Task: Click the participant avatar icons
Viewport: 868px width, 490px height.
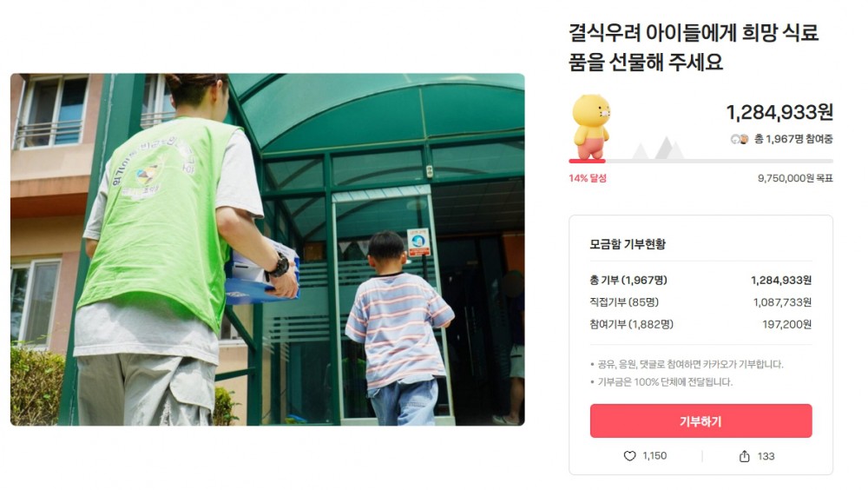Action: [739, 139]
